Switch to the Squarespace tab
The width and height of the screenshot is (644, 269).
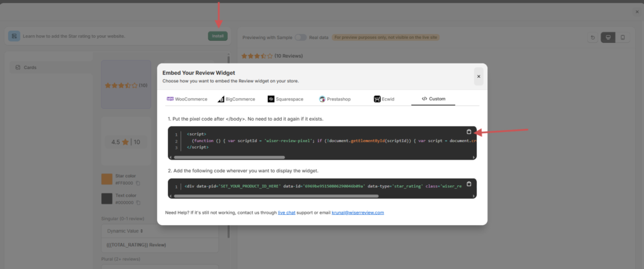click(287, 99)
